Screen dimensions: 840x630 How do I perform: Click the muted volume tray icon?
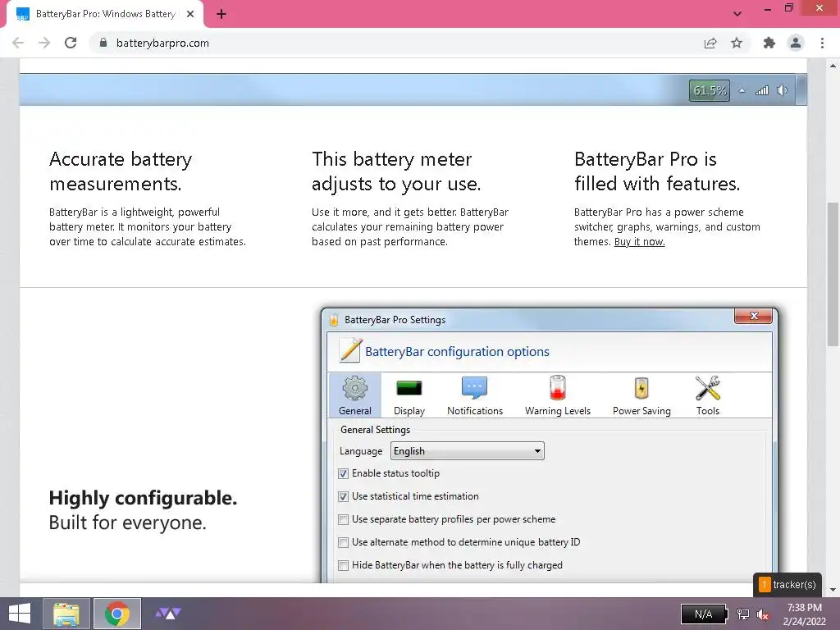click(764, 614)
